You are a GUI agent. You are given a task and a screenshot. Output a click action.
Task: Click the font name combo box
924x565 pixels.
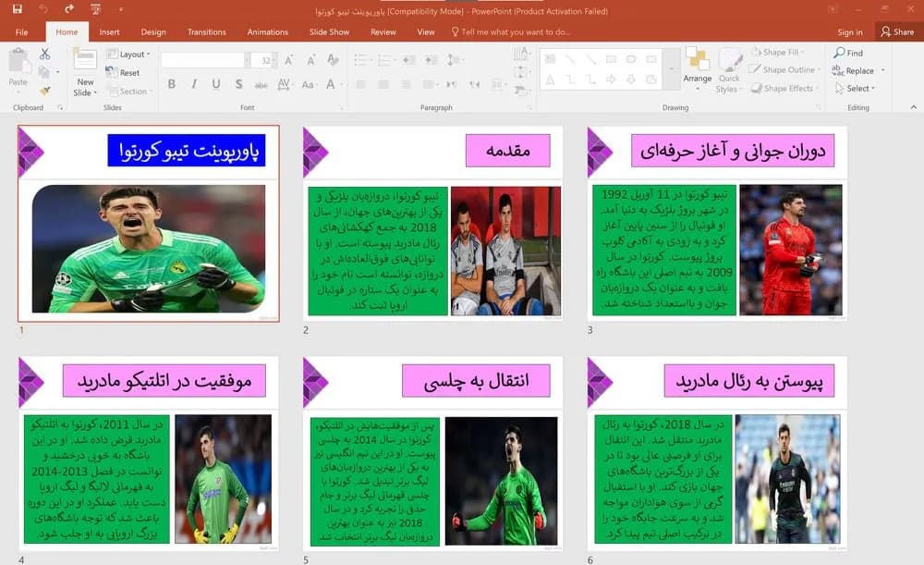point(204,60)
